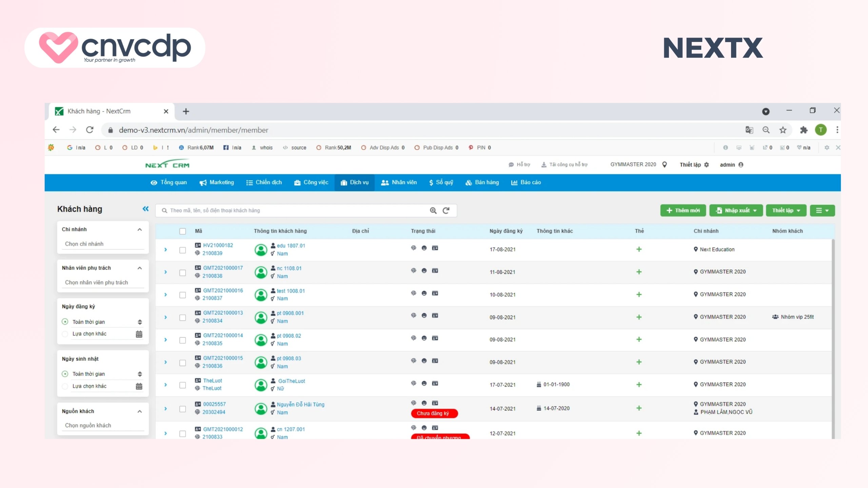
Task: Expand the first customer row details
Action: [x=166, y=249]
